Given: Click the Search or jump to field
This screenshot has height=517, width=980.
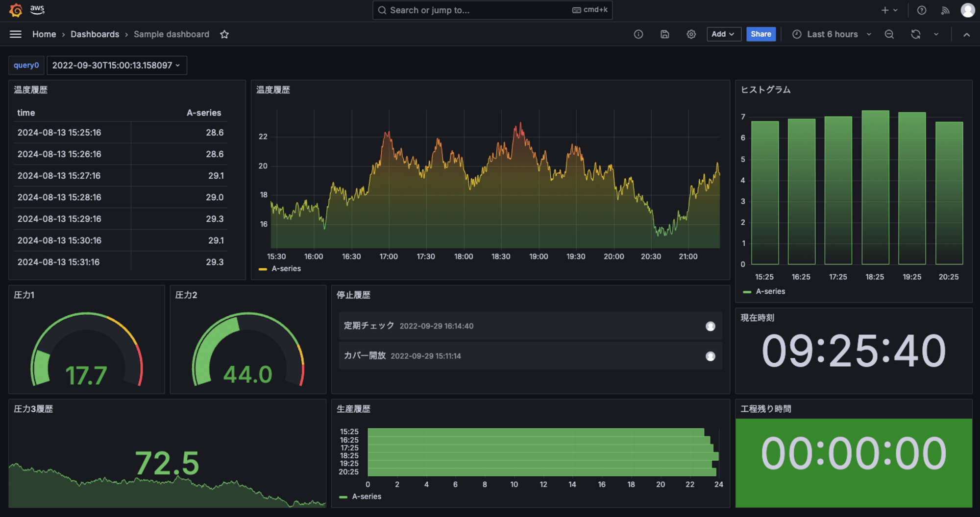Looking at the screenshot, I should coord(492,10).
